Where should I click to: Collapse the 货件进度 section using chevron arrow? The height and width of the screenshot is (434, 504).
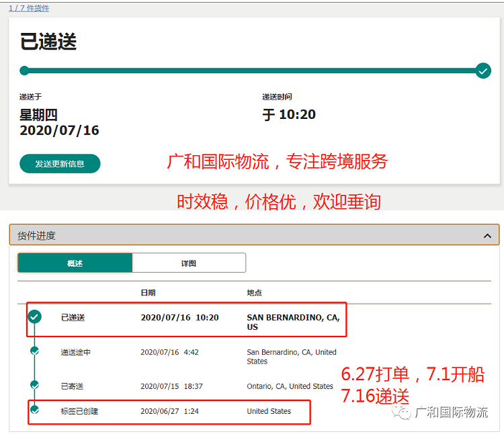click(x=487, y=236)
